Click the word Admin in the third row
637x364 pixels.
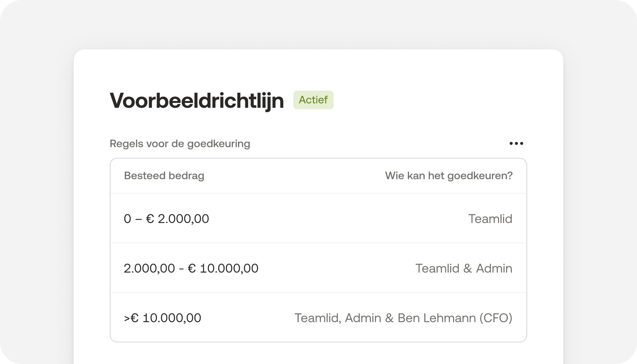(x=363, y=318)
